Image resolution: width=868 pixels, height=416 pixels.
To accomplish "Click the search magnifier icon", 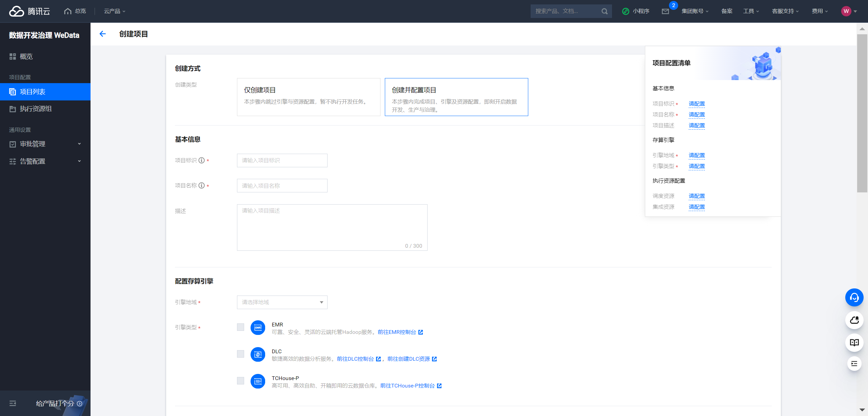I will point(605,12).
